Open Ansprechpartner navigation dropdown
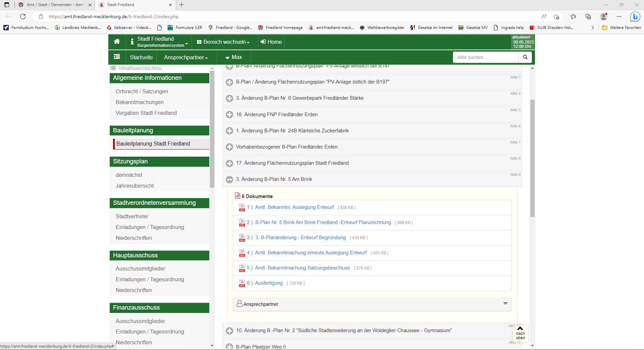The height and width of the screenshot is (350, 644). pos(186,57)
